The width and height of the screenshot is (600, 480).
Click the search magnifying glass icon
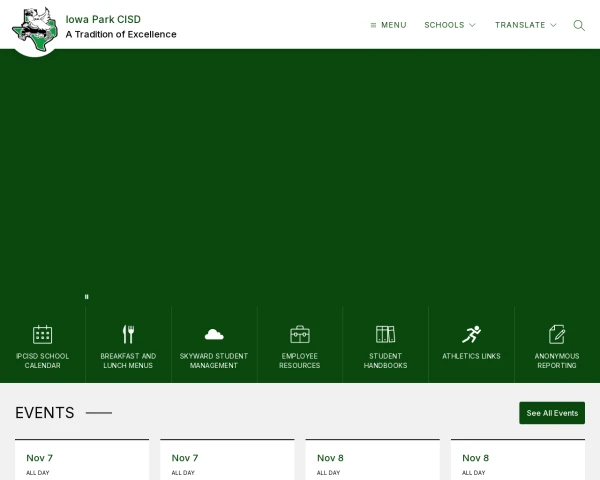click(x=579, y=25)
